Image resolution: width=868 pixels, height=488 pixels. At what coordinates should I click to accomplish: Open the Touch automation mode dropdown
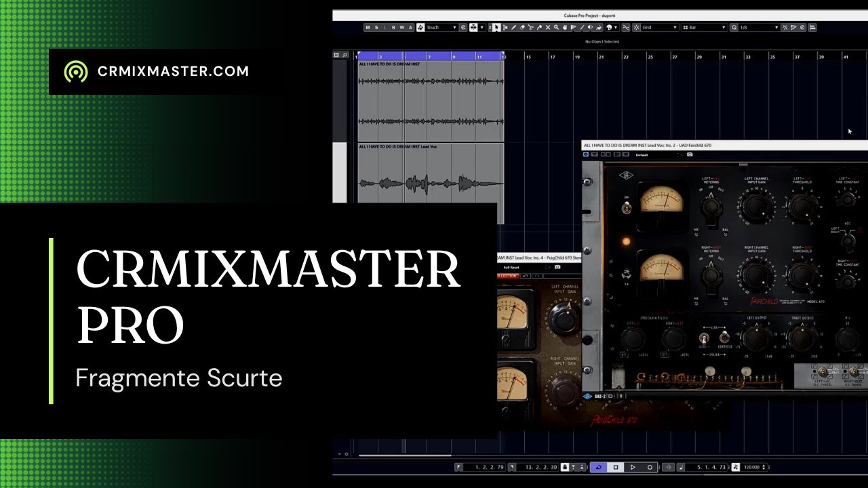click(x=441, y=27)
